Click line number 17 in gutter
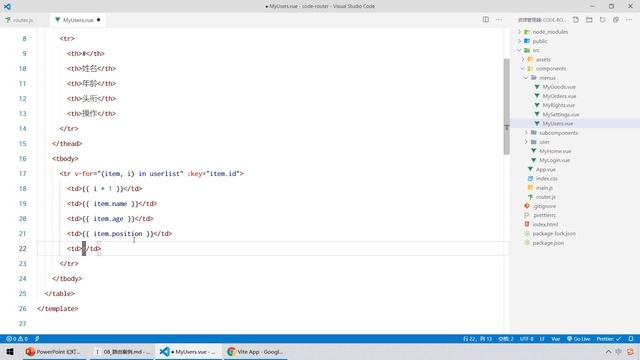 pos(22,173)
